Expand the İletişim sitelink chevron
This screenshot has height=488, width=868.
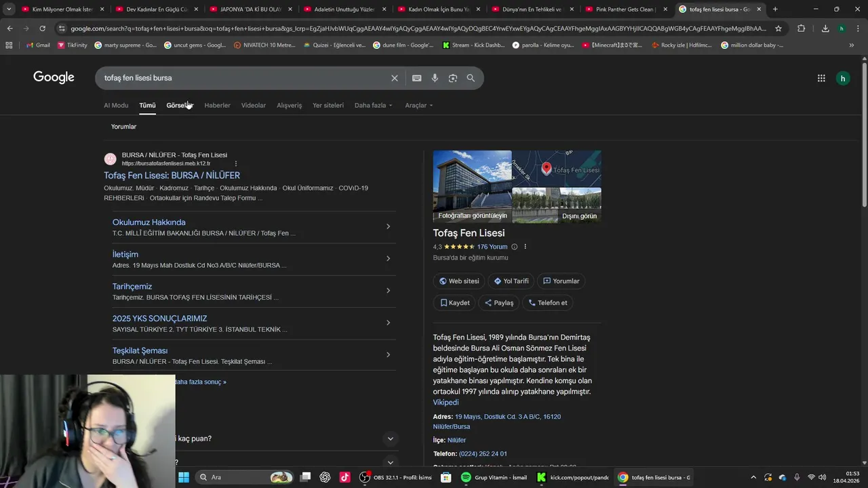[388, 258]
